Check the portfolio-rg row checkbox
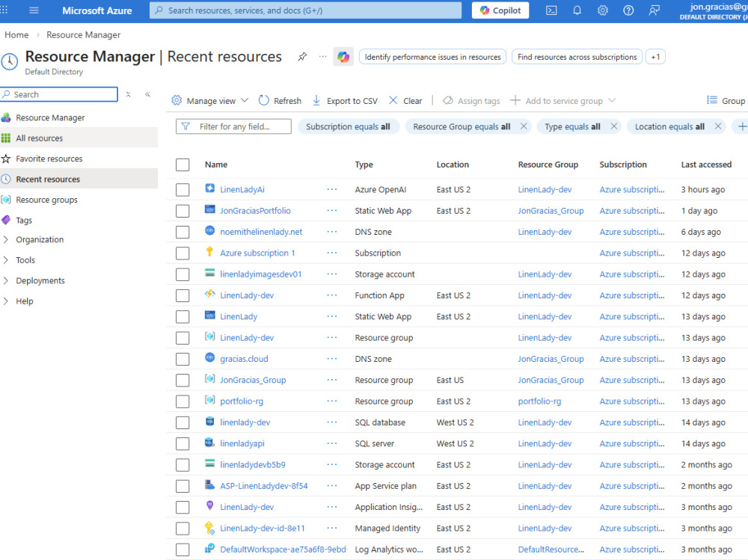Viewport: 748px width, 560px height. 183,401
